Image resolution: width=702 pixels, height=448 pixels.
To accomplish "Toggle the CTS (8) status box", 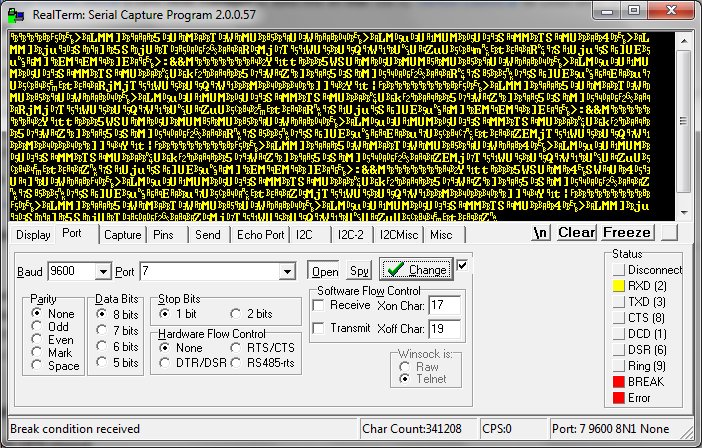I will pyautogui.click(x=618, y=318).
